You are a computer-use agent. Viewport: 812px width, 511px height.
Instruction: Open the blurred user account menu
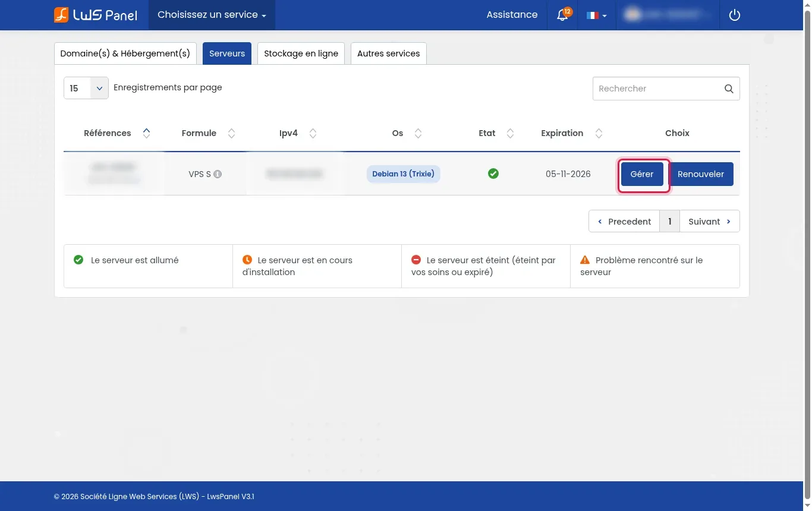point(668,15)
